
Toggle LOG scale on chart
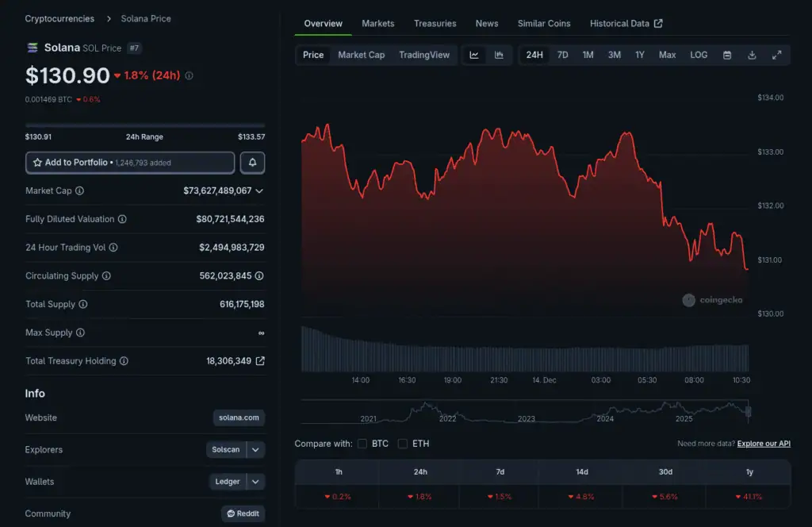click(699, 56)
